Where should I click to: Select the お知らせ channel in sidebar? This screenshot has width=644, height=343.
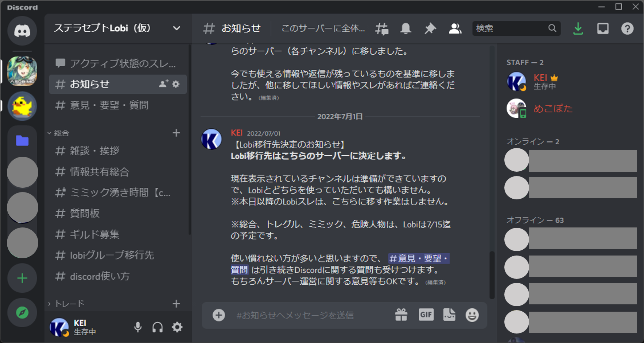(118, 84)
